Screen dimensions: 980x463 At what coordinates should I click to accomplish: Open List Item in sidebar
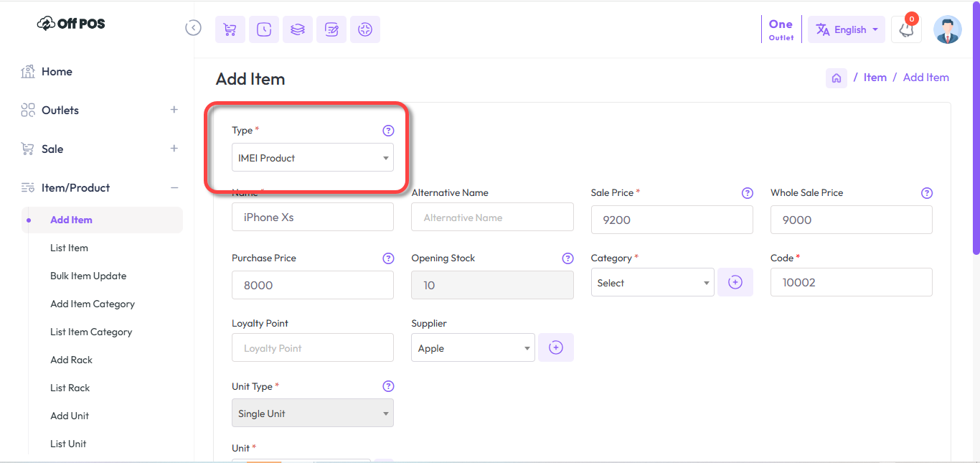(70, 248)
